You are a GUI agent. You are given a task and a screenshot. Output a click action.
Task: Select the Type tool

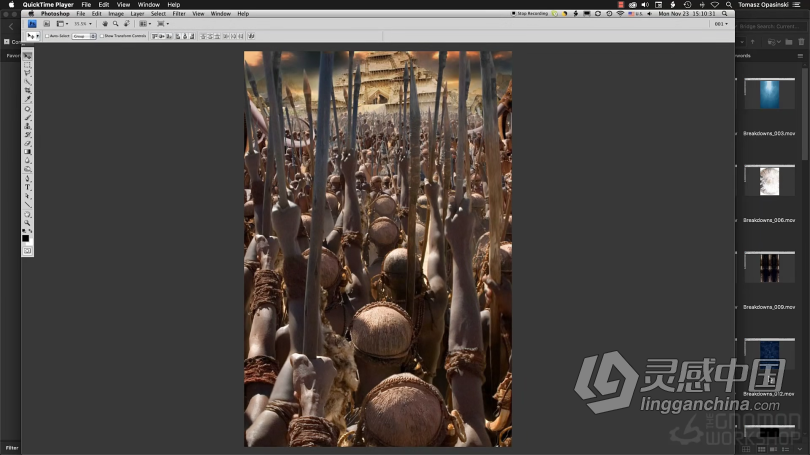click(27, 187)
